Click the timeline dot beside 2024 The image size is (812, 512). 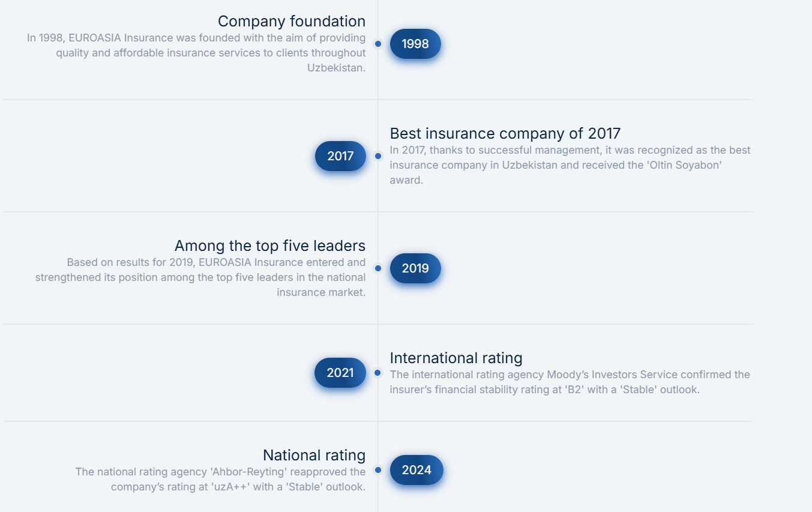378,470
